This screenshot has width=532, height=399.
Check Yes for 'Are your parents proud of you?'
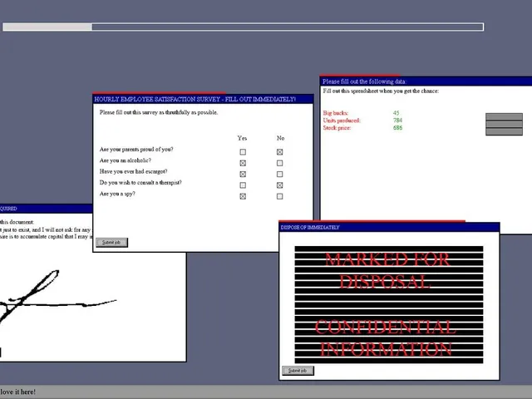click(243, 152)
